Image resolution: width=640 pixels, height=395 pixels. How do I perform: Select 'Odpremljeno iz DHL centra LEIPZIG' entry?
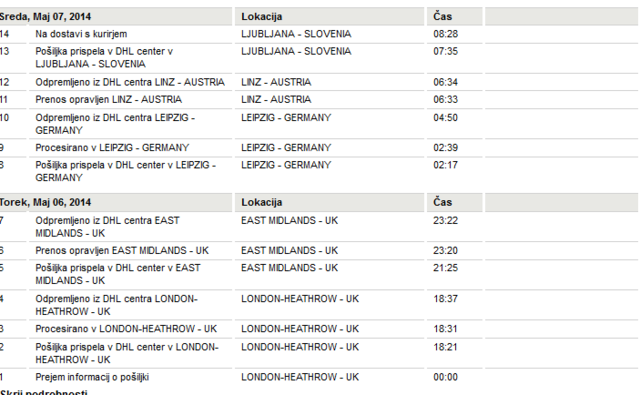coord(115,124)
